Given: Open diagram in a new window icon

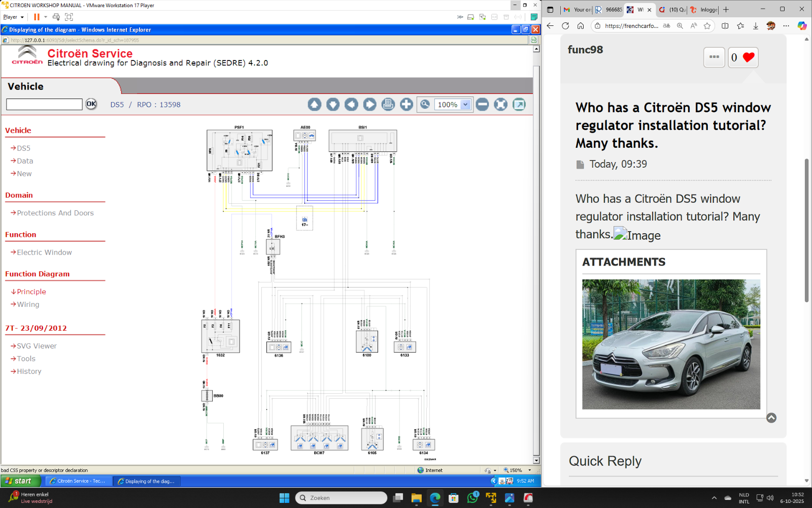Looking at the screenshot, I should (x=519, y=104).
